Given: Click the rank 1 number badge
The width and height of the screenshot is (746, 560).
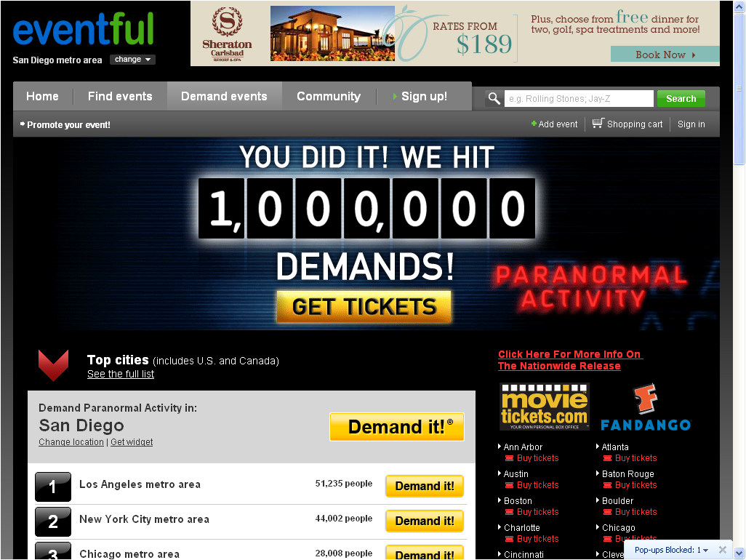Looking at the screenshot, I should [x=53, y=487].
